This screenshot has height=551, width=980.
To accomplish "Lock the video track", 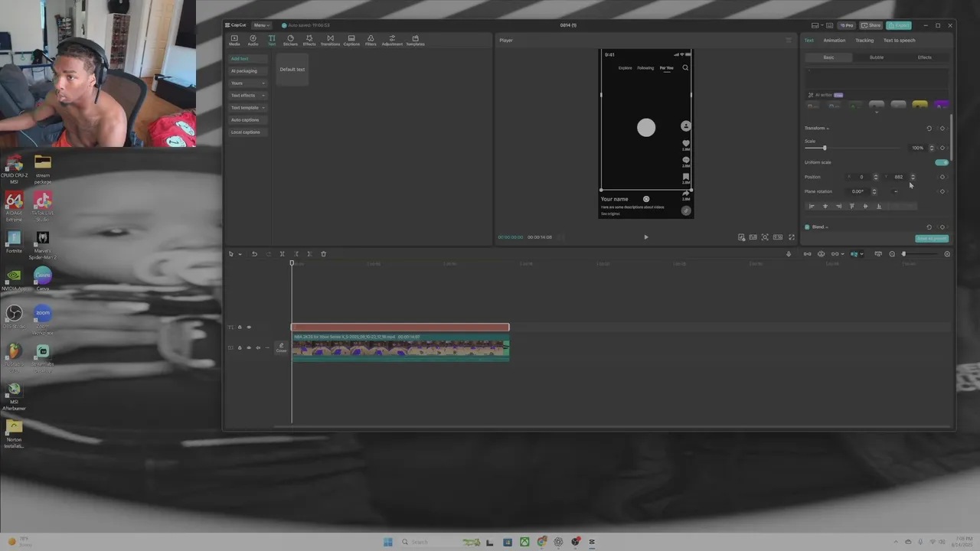I will point(240,347).
